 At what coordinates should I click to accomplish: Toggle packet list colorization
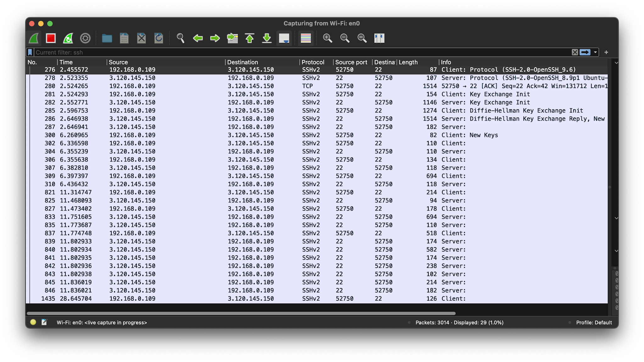click(x=306, y=38)
